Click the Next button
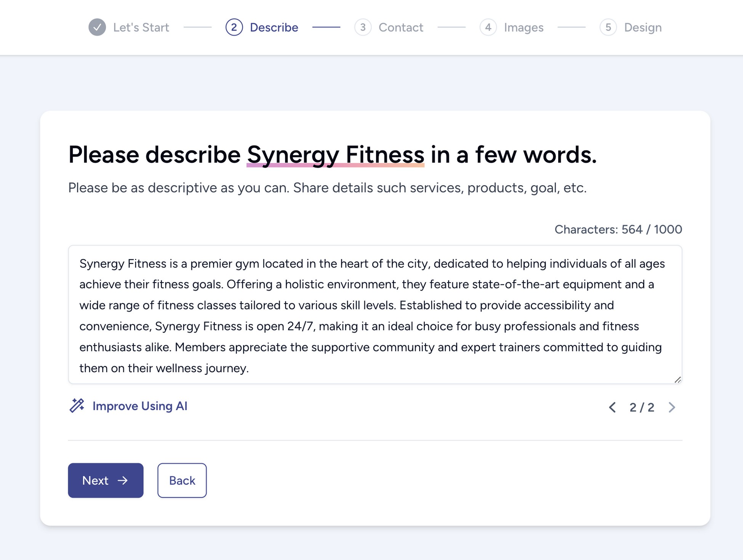The height and width of the screenshot is (560, 743). 105,480
